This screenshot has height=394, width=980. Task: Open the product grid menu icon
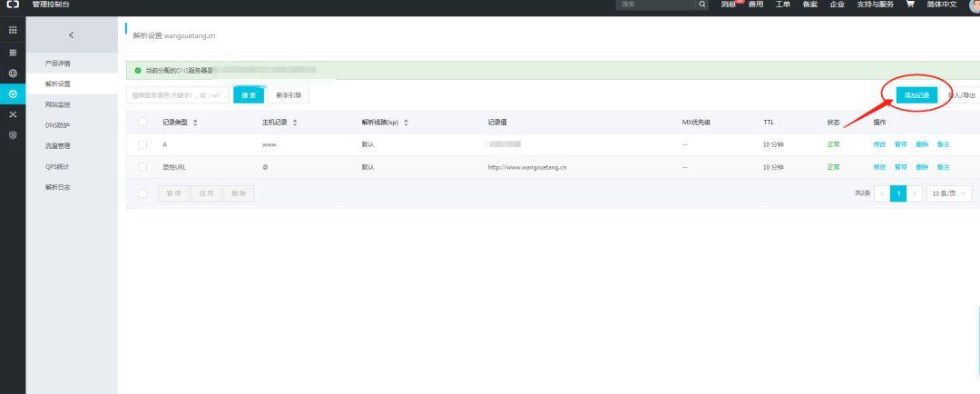coord(13,30)
